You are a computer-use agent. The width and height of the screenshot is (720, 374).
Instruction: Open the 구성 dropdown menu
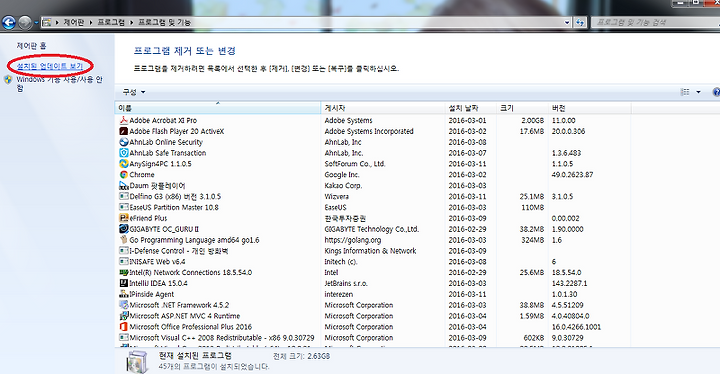[x=134, y=92]
